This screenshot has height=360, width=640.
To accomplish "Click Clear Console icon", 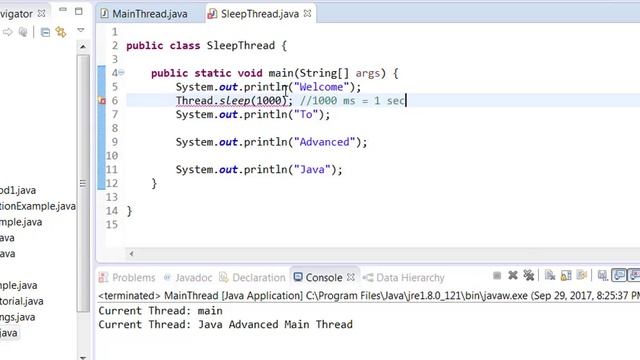I will point(550,276).
